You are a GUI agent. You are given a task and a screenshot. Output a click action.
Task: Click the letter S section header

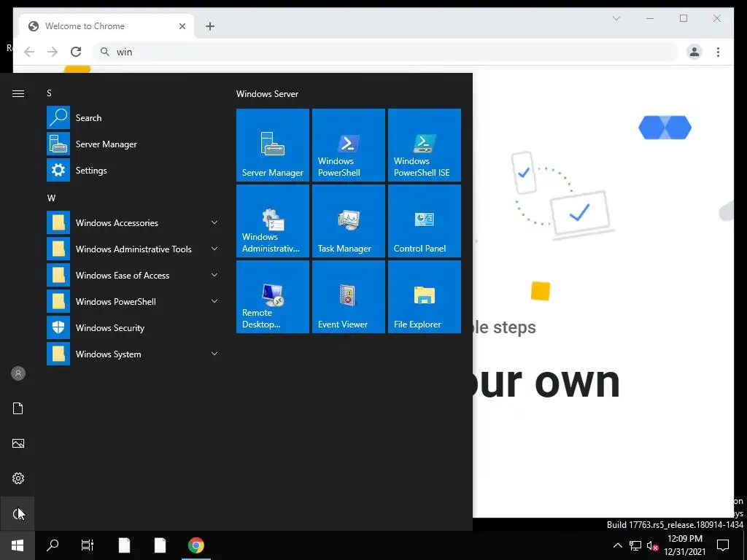tap(49, 93)
